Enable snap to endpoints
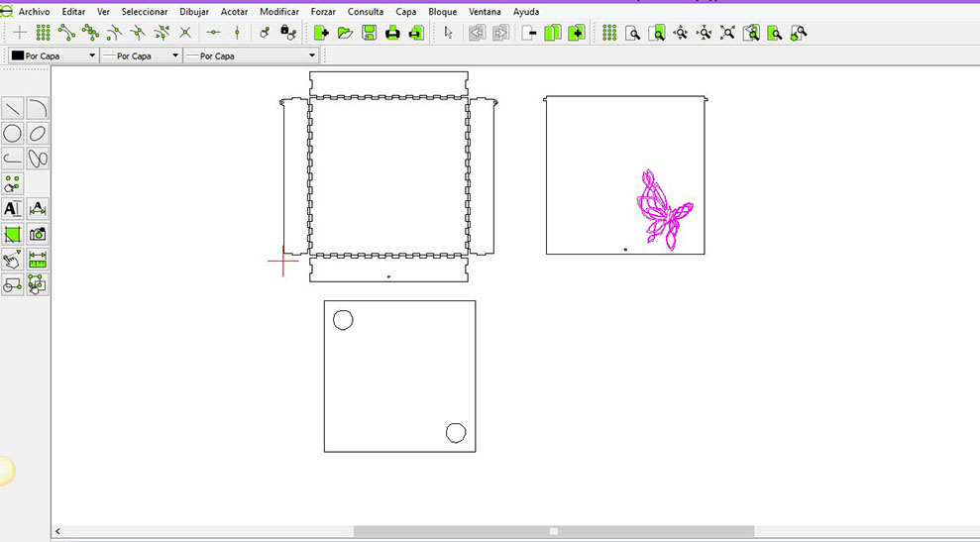The width and height of the screenshot is (980, 542). point(66,33)
